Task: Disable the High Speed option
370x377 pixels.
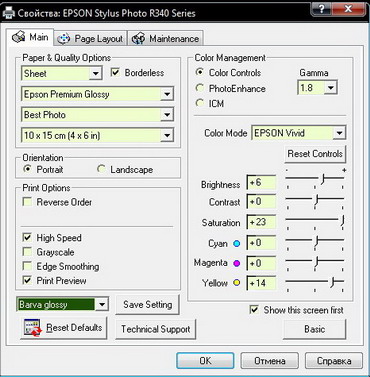Action: (27, 238)
